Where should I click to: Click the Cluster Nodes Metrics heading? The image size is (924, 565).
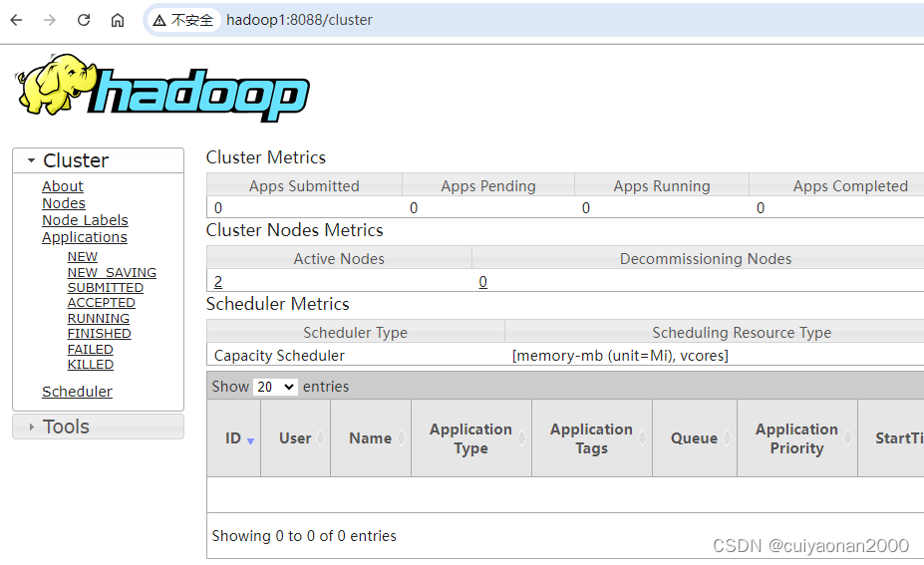click(295, 230)
